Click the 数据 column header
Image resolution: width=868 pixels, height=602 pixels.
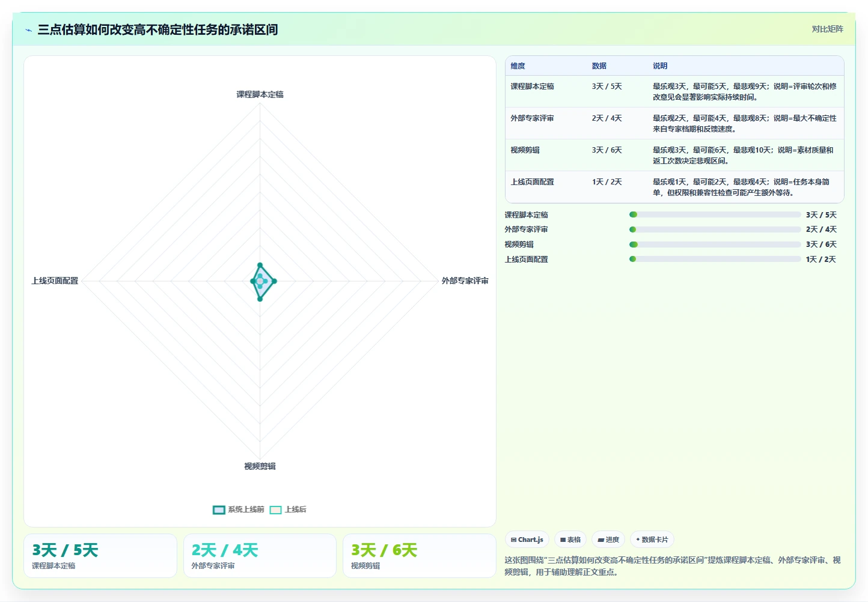599,66
